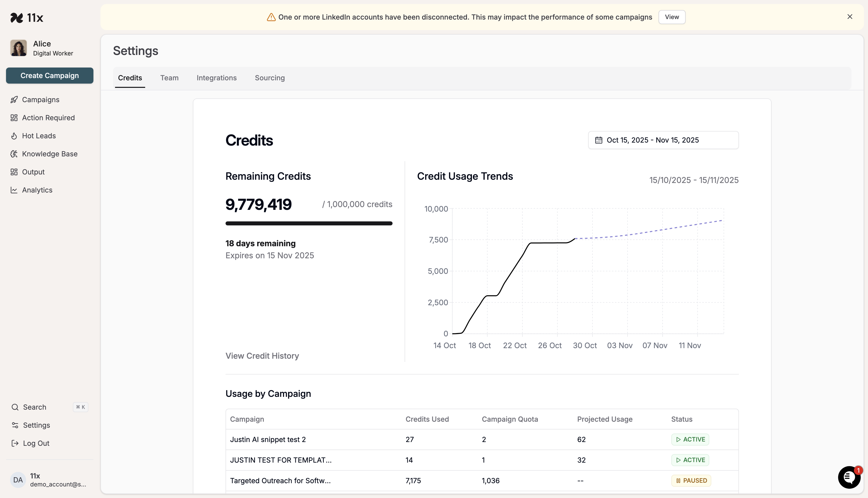Switch to the Team tab

pos(169,78)
